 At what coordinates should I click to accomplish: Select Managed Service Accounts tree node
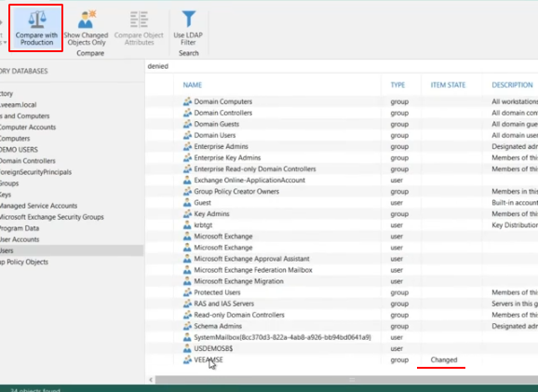(38, 206)
